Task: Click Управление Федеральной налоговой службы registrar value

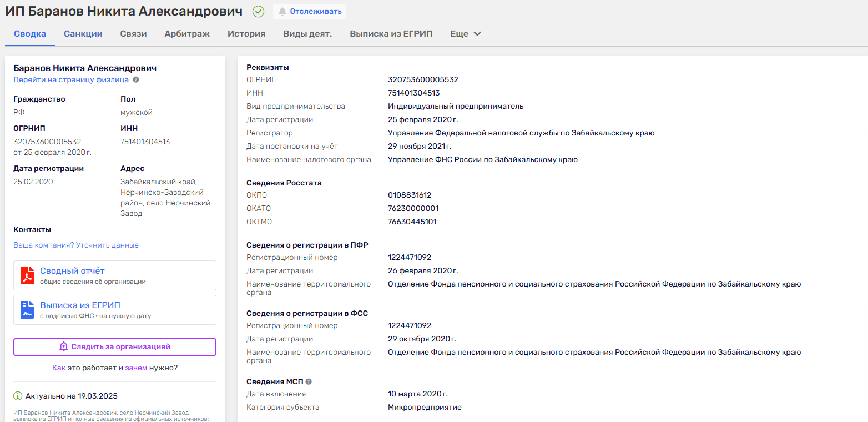Action: (521, 133)
